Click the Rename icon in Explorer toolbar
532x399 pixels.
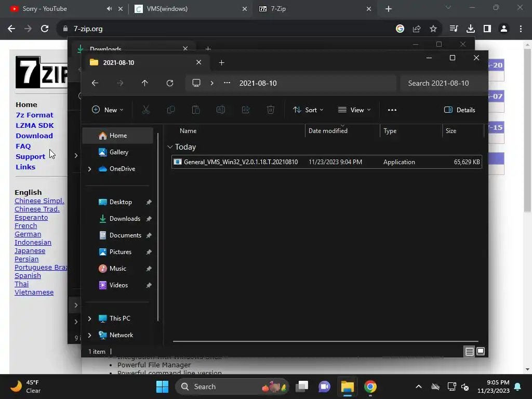220,110
